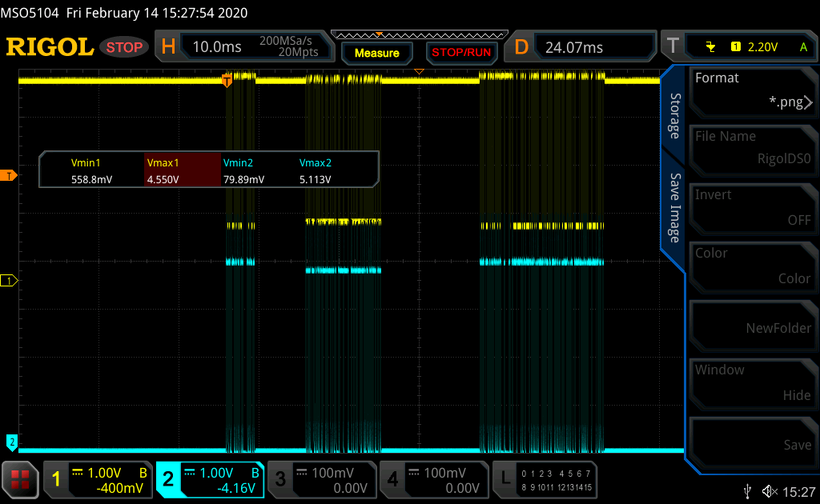Viewport: 820px width, 504px height.
Task: Tap the NewFolder button
Action: [x=753, y=324]
